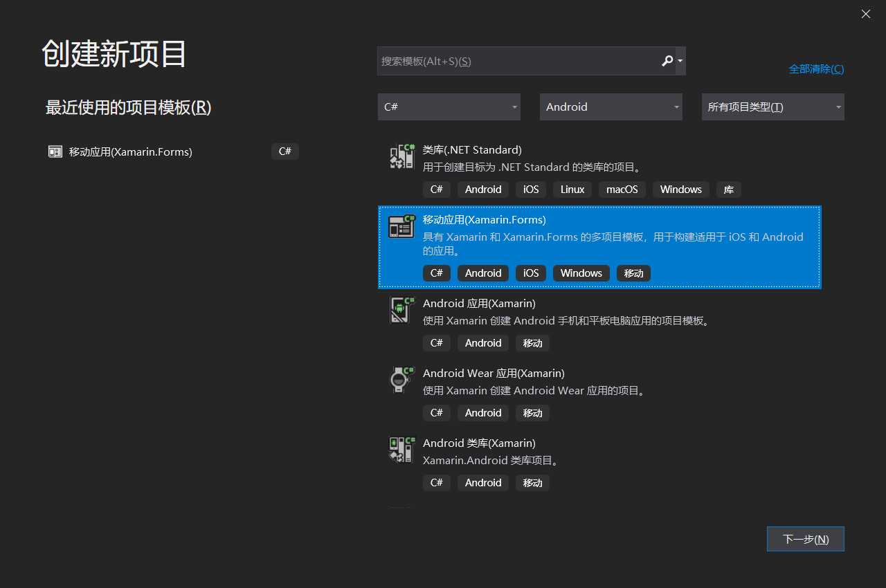Image resolution: width=886 pixels, height=588 pixels.
Task: Click the 下一步(N) button
Action: (x=805, y=539)
